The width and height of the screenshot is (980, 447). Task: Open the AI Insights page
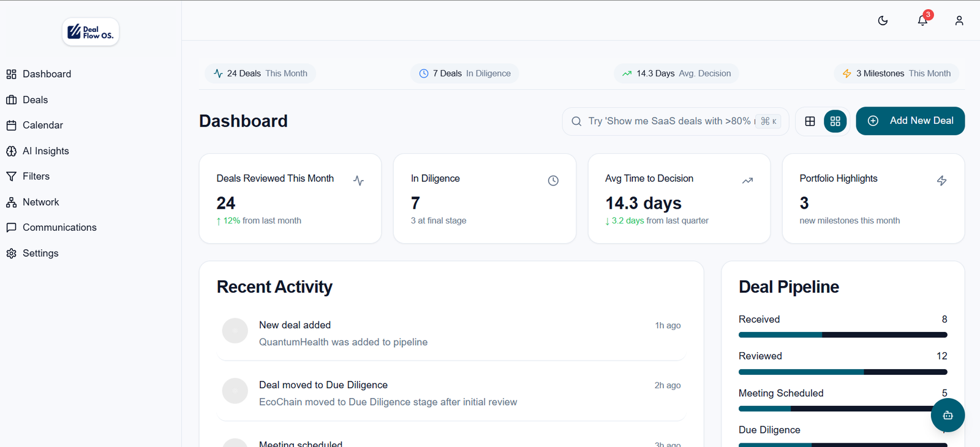click(45, 151)
